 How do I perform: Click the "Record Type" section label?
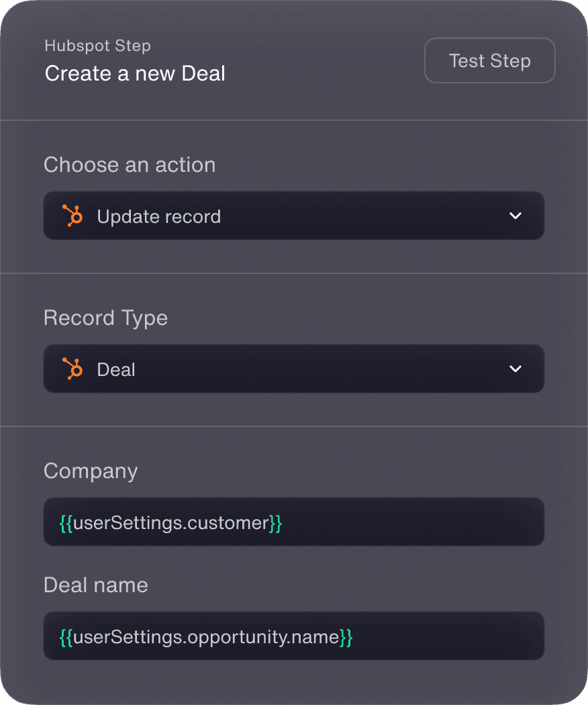(x=105, y=318)
